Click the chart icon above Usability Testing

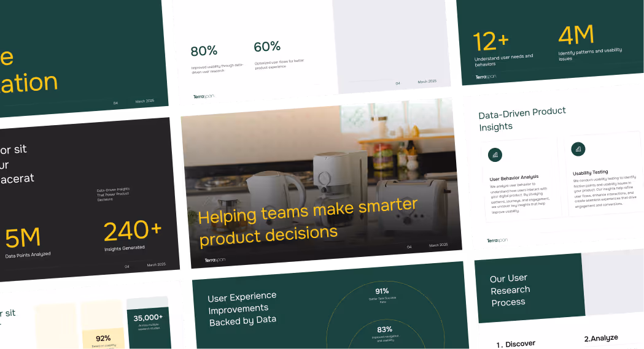(578, 149)
